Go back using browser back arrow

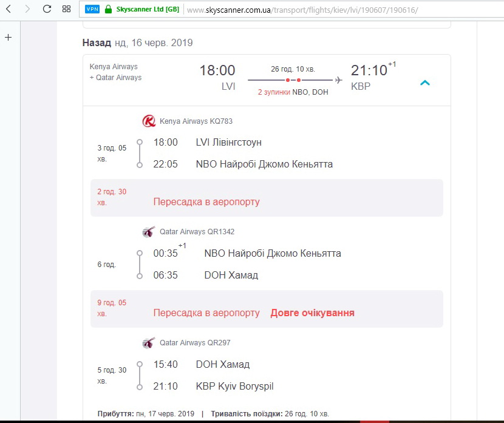tap(9, 9)
